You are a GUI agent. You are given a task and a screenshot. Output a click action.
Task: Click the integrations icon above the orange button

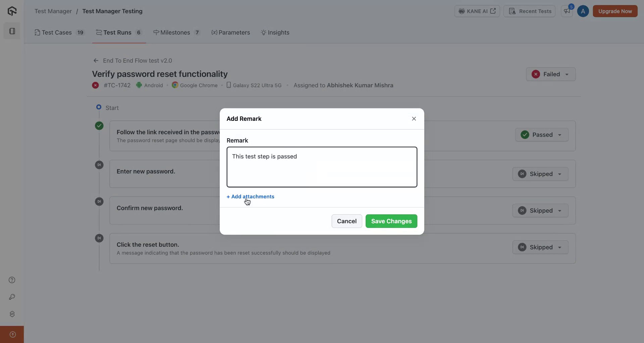(12, 314)
